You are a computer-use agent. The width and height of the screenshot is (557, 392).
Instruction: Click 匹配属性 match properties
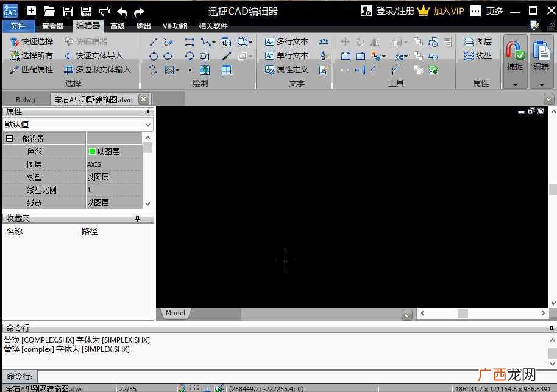point(31,69)
